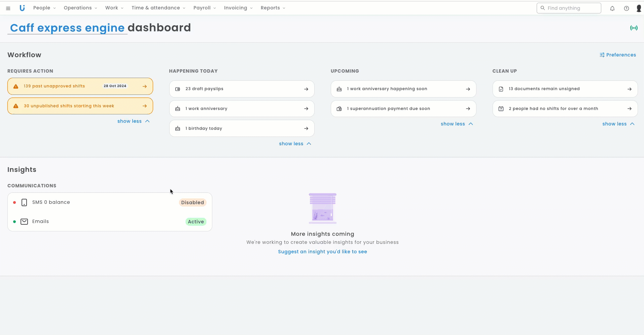Viewport: 644px width, 335px height.
Task: Open the Preferences link
Action: click(x=617, y=55)
